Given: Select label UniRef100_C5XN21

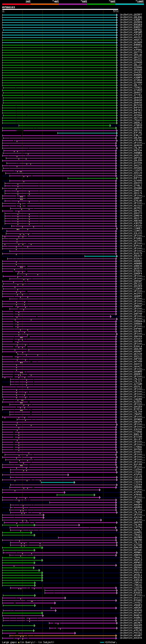Looking at the screenshot, I should pos(131,87).
